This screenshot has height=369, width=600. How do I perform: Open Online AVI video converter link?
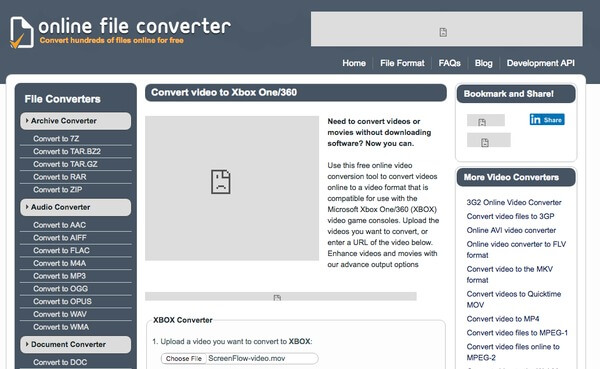point(511,230)
